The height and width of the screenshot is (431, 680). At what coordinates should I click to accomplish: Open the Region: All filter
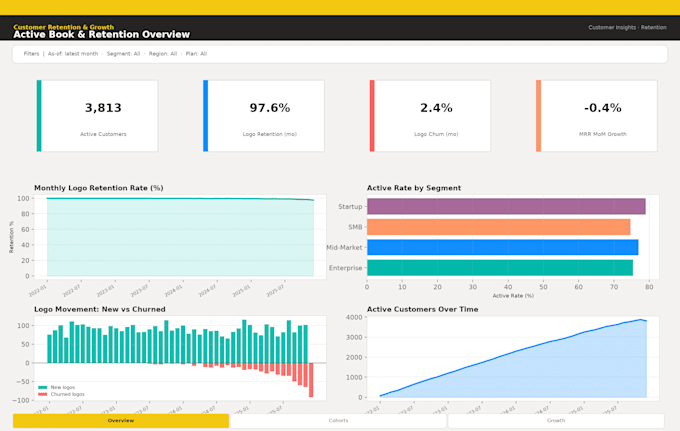pos(163,54)
